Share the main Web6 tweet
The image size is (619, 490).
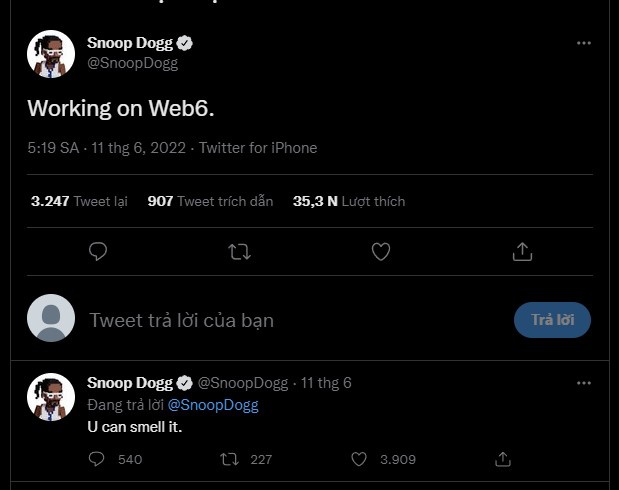point(522,251)
